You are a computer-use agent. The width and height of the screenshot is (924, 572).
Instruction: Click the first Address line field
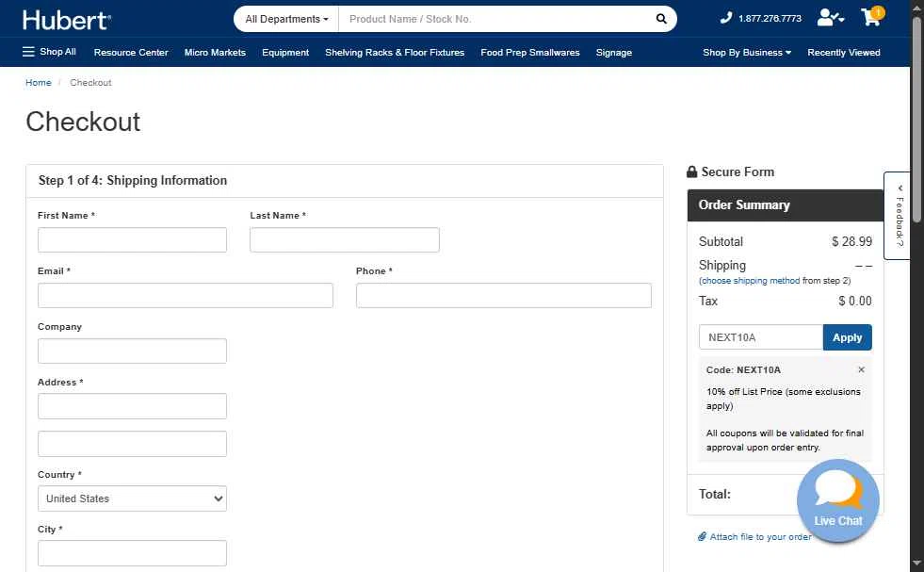(132, 406)
